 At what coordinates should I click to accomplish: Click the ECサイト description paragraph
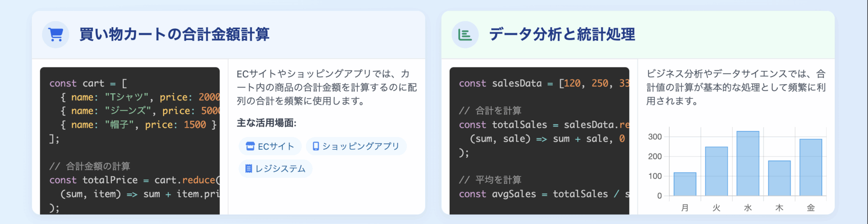tap(326, 87)
